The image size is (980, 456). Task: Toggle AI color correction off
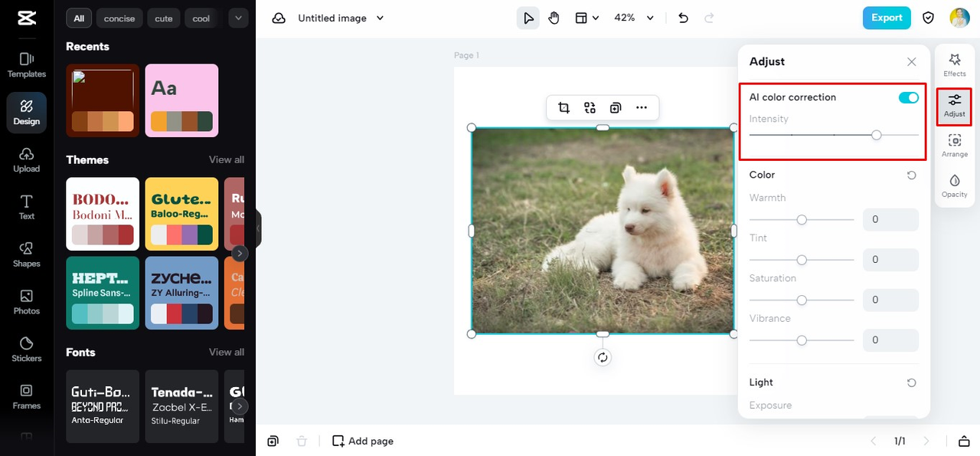pos(909,97)
